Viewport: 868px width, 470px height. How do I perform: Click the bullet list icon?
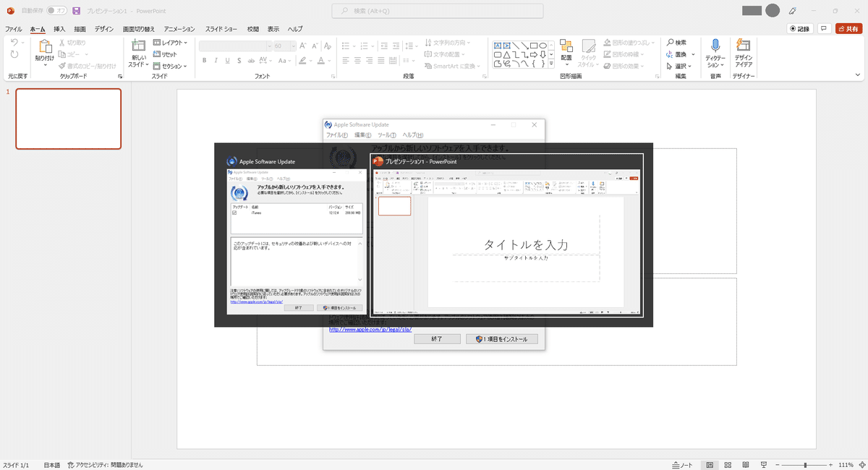[346, 45]
